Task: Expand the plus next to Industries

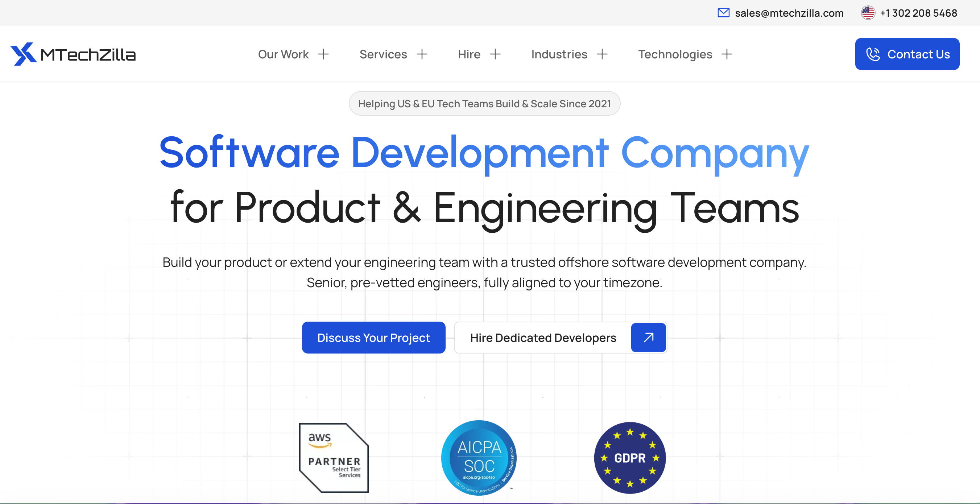Action: point(602,54)
